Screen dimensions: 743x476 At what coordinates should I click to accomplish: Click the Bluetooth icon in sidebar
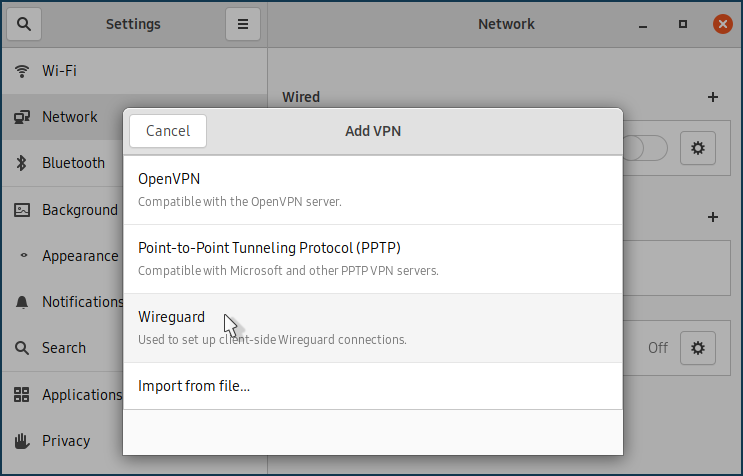[x=21, y=163]
